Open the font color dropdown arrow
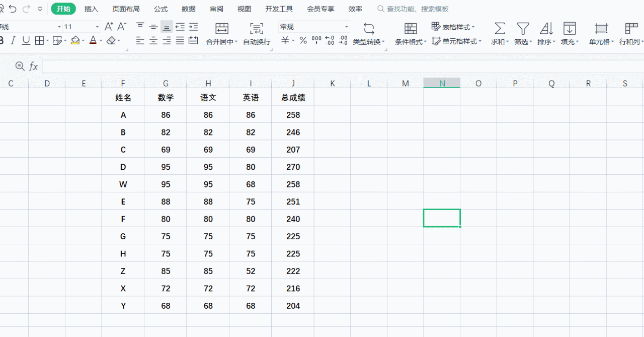The width and height of the screenshot is (644, 337). click(101, 41)
